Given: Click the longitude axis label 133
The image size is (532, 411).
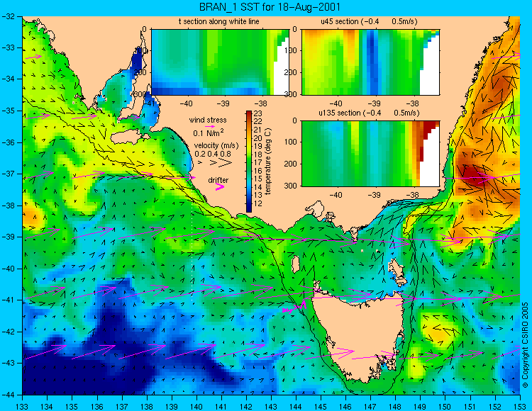Looking at the screenshot, I should coord(22,407).
